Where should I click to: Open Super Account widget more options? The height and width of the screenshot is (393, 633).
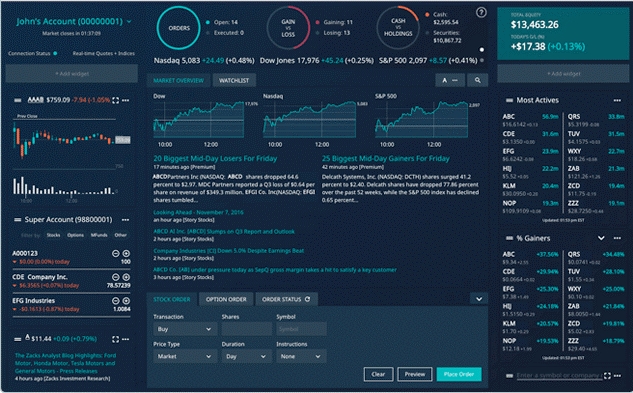(126, 220)
